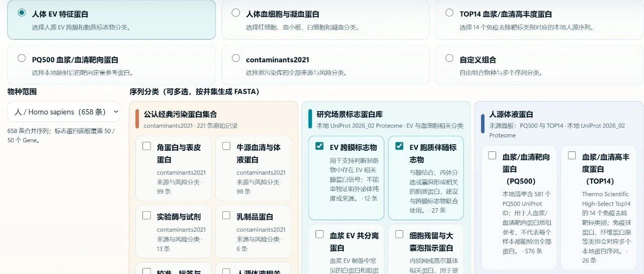
Task: Select the 人体血细胞与凝血蛋白 radio option
Action: tap(235, 13)
